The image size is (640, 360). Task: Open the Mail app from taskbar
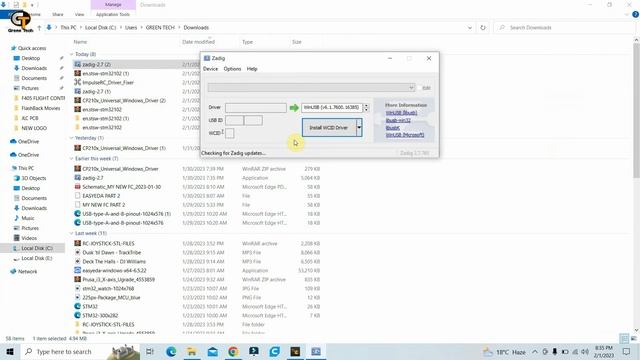tap(212, 351)
